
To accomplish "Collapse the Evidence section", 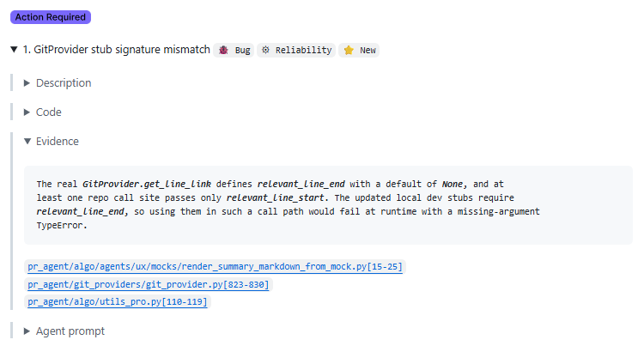I will (x=27, y=142).
